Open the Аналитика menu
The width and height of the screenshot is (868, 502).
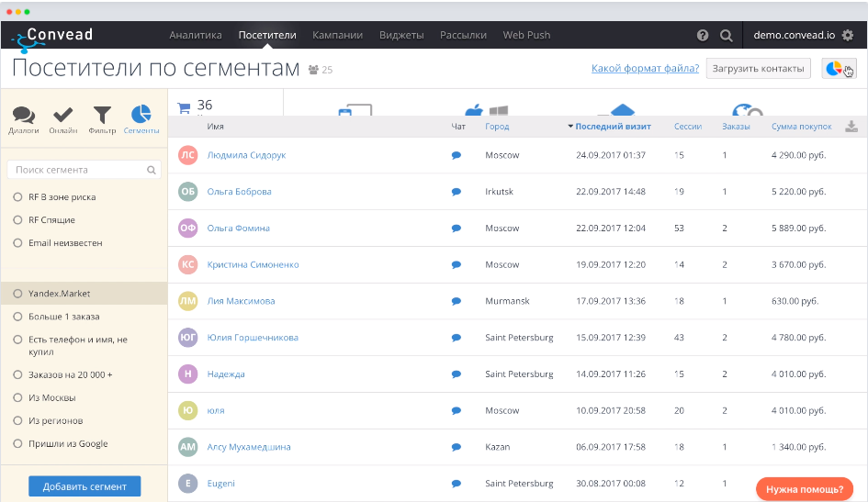coord(196,36)
